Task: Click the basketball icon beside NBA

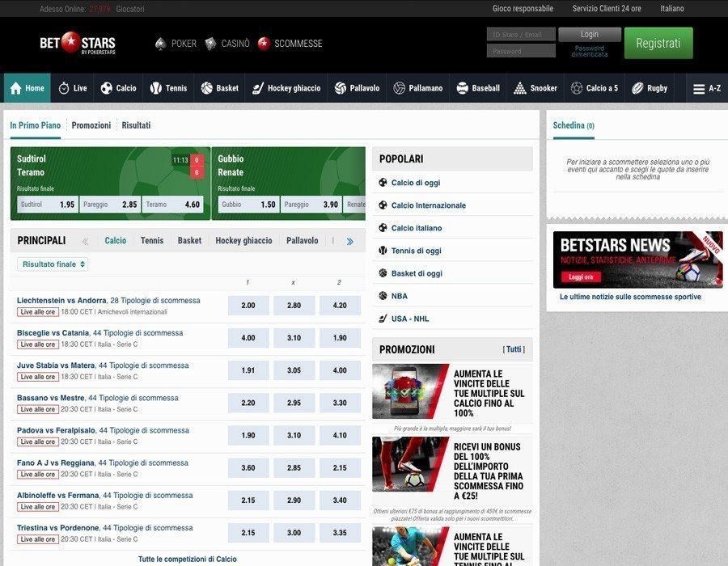Action: coord(383,296)
